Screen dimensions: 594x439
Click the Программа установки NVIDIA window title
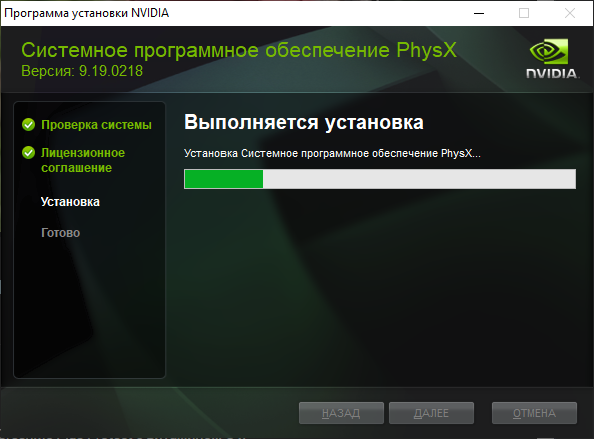click(86, 13)
